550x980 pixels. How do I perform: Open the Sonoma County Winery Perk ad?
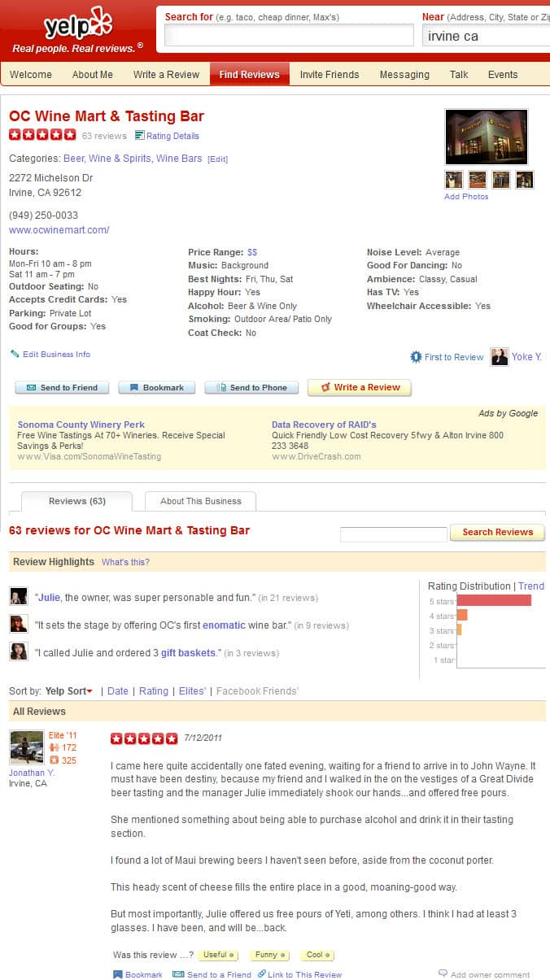pyautogui.click(x=81, y=425)
